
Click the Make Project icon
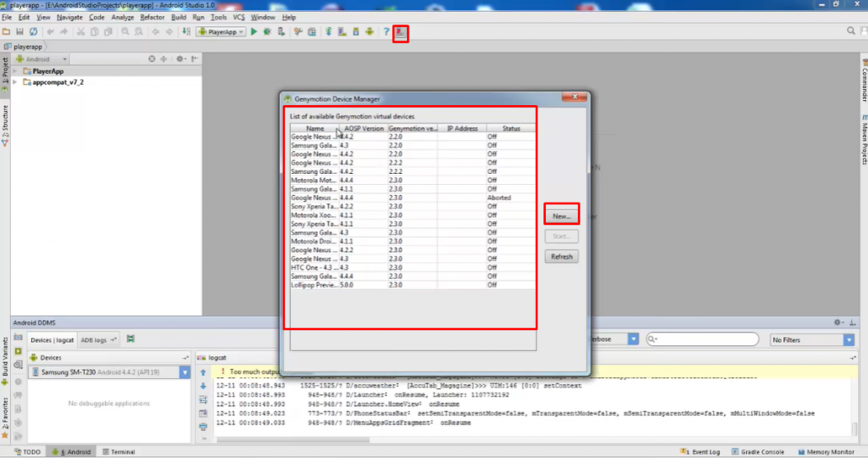[x=186, y=31]
